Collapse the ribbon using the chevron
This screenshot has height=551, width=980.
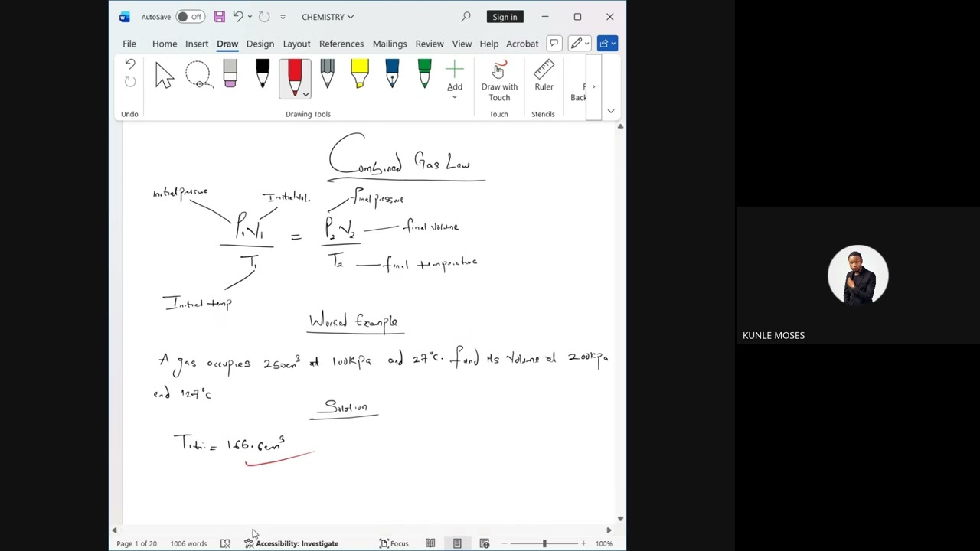pyautogui.click(x=610, y=112)
